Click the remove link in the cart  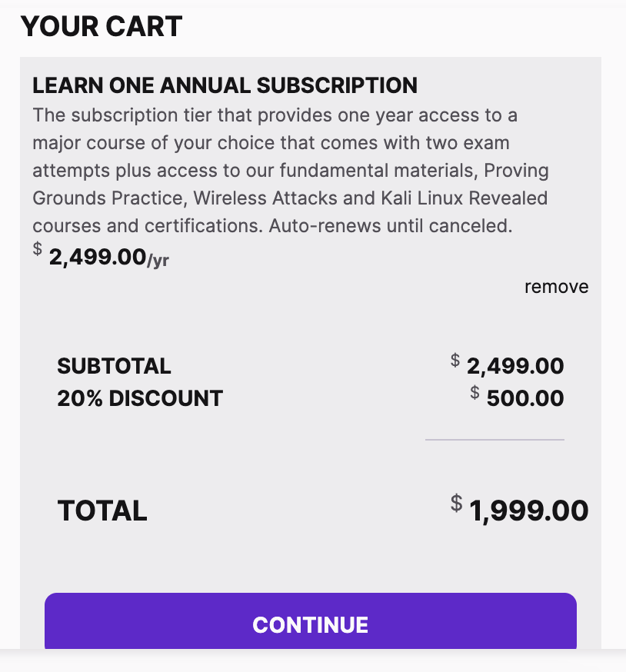(556, 287)
